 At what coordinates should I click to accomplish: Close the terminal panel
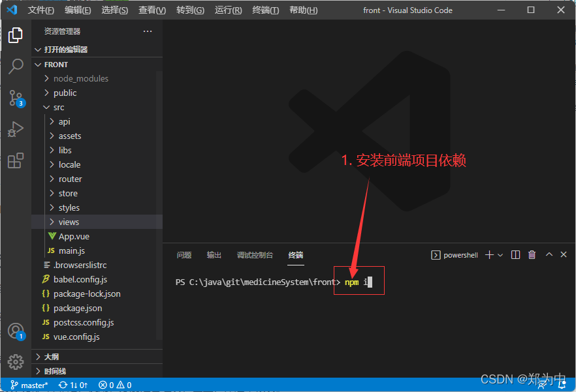564,254
